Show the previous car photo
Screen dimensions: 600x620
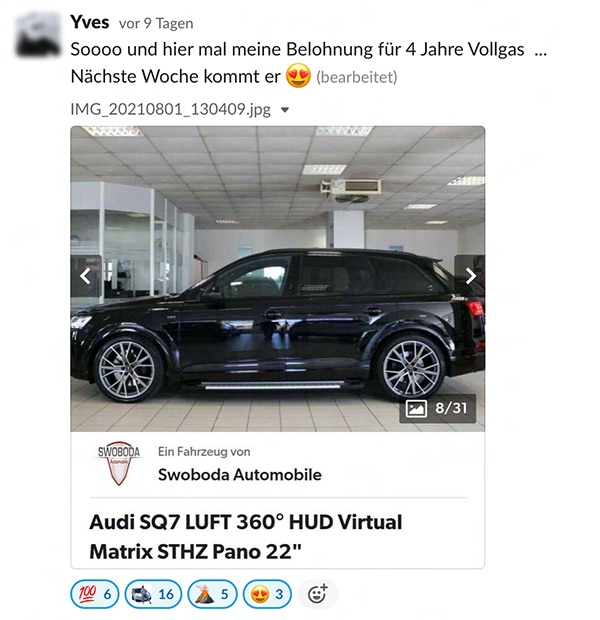tap(85, 276)
